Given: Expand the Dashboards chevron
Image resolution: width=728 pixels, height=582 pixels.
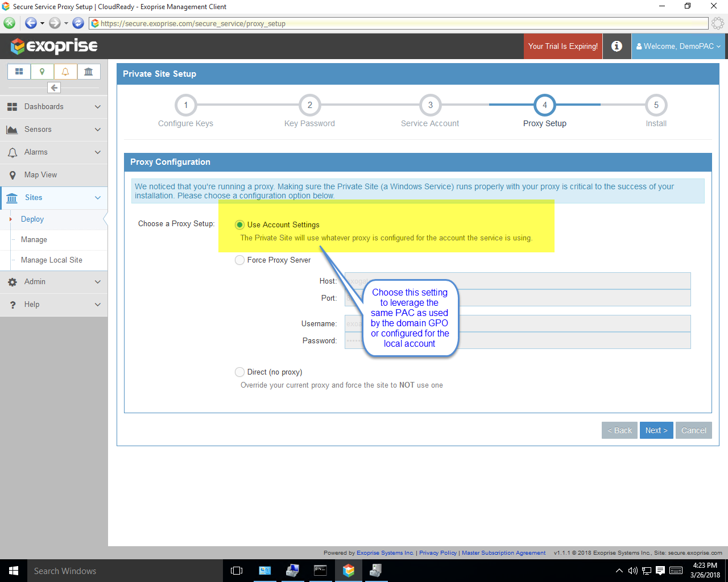Looking at the screenshot, I should click(98, 107).
